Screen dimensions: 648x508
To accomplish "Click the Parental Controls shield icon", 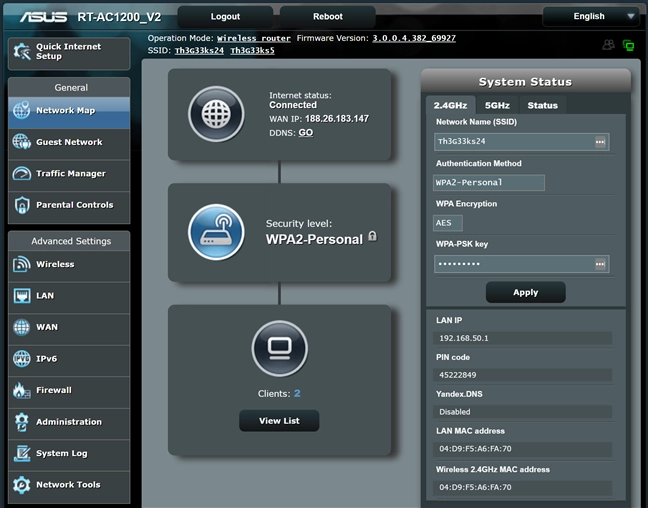I will [21, 205].
